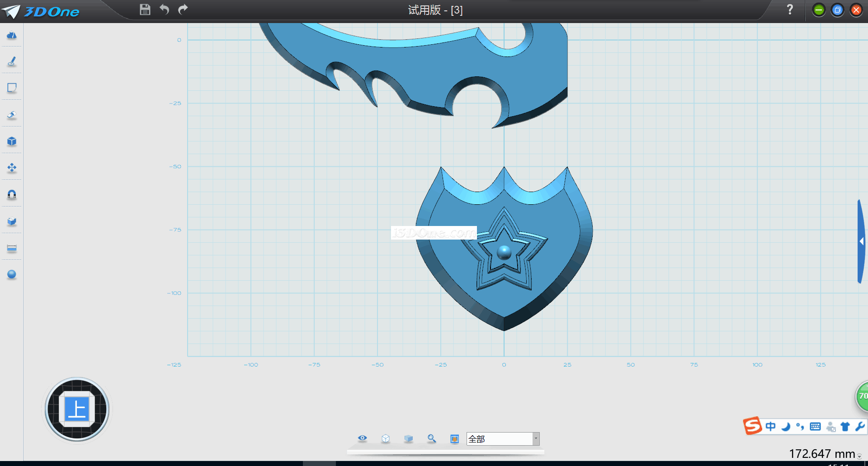The image size is (868, 466).
Task: Toggle shaded solid cube display mode
Action: pyautogui.click(x=408, y=438)
